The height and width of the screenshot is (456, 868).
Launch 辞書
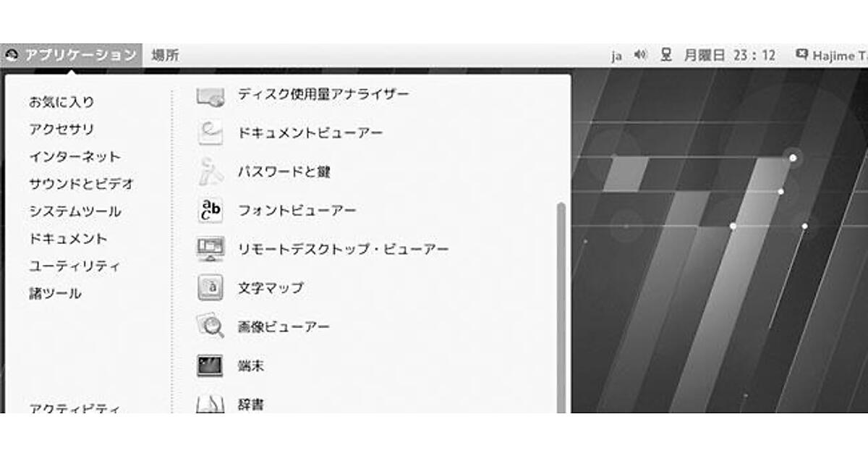(x=251, y=405)
